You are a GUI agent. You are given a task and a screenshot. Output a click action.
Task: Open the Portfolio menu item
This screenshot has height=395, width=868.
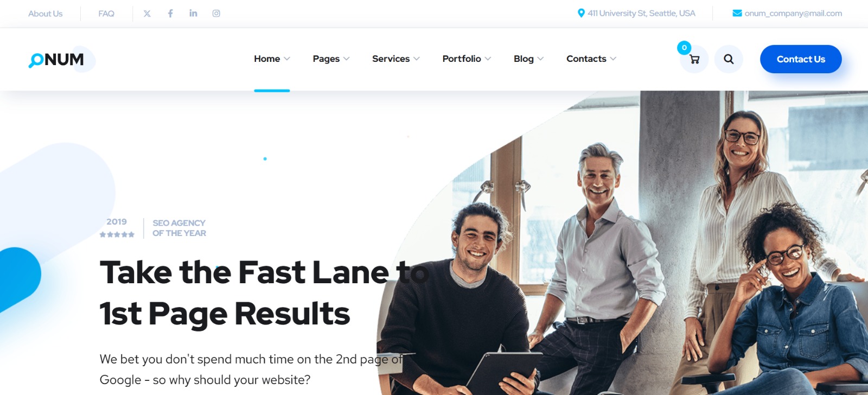(462, 59)
